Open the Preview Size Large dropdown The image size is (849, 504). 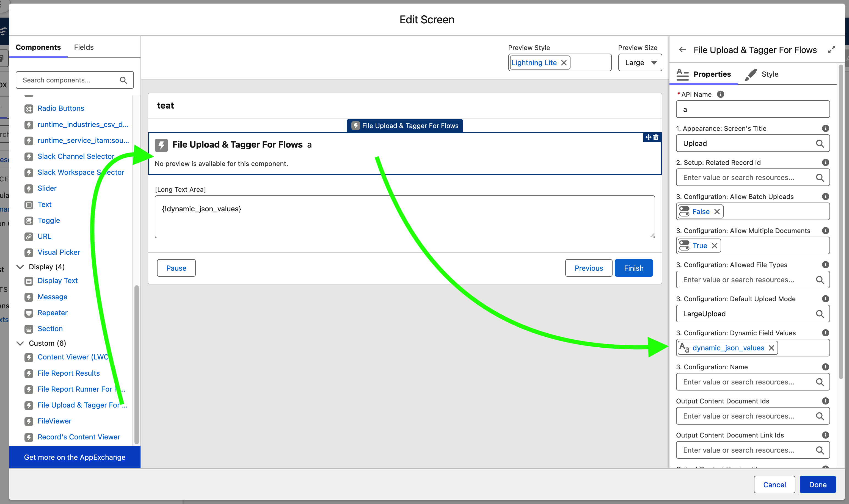[x=639, y=62]
